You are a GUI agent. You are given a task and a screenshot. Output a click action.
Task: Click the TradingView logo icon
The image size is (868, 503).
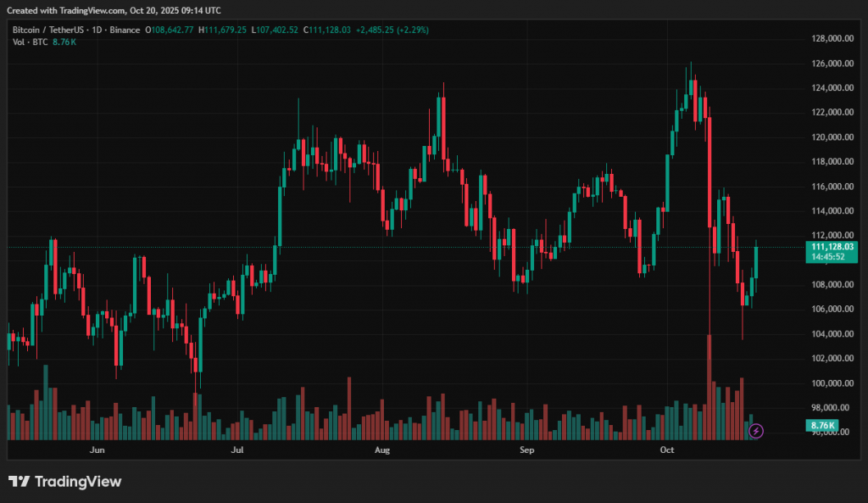pyautogui.click(x=19, y=482)
